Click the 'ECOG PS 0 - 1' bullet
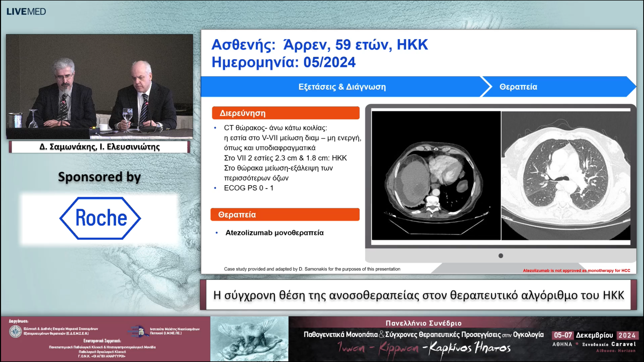 pos(249,188)
